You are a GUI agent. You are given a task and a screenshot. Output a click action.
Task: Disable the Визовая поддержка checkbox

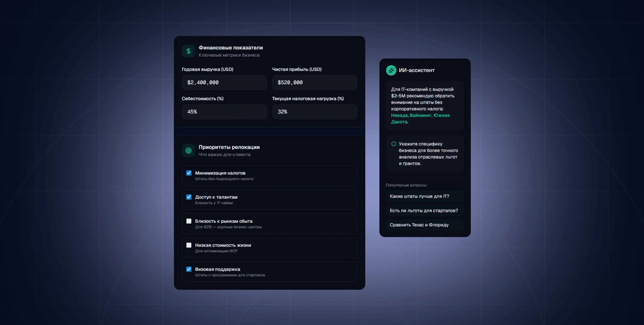pos(189,269)
